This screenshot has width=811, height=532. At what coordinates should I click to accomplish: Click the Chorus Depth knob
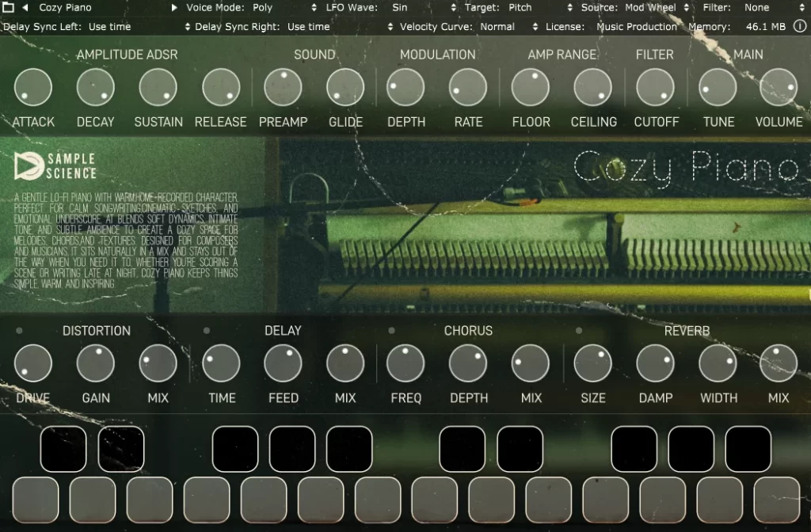pos(468,363)
